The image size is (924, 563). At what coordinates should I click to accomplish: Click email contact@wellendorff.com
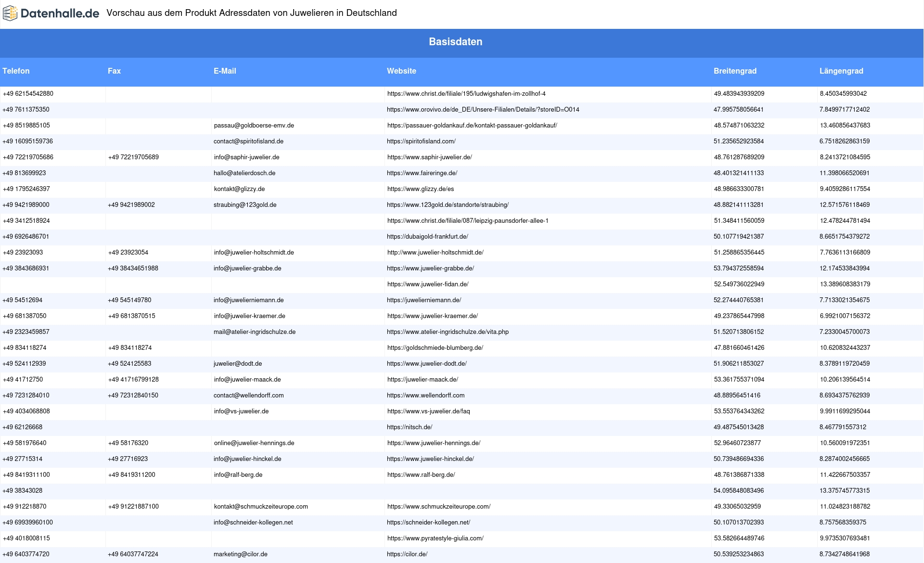click(x=249, y=396)
